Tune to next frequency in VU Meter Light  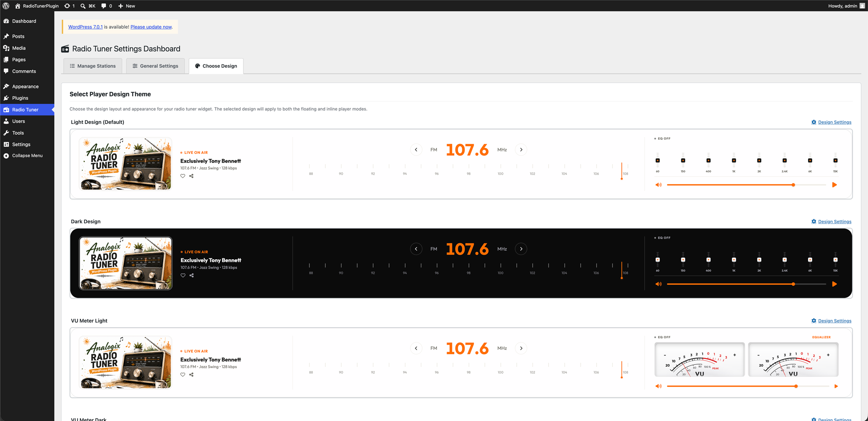click(x=521, y=348)
